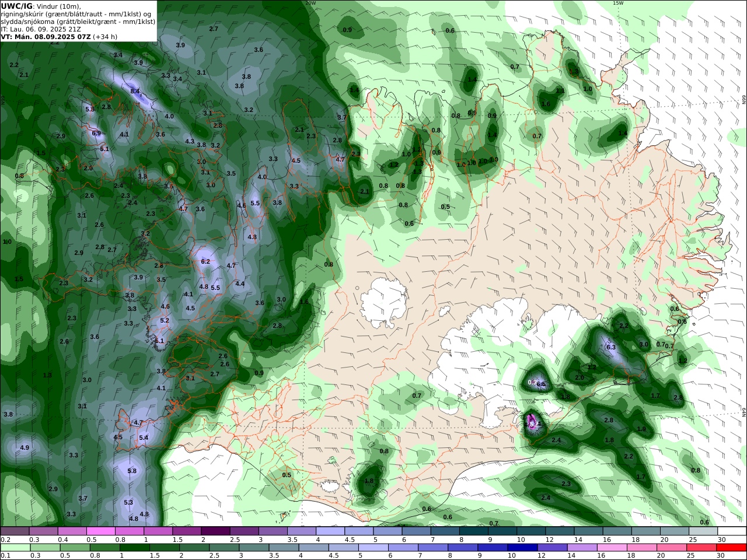Select the 6.3 value in the southeast rain cell
The width and height of the screenshot is (747, 560).
611,347
